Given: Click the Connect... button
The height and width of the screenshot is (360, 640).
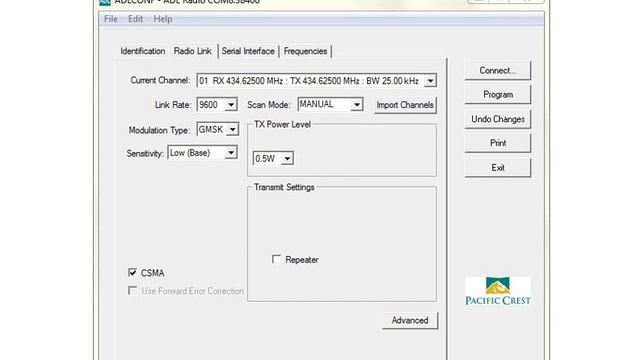Looking at the screenshot, I should click(x=498, y=71).
